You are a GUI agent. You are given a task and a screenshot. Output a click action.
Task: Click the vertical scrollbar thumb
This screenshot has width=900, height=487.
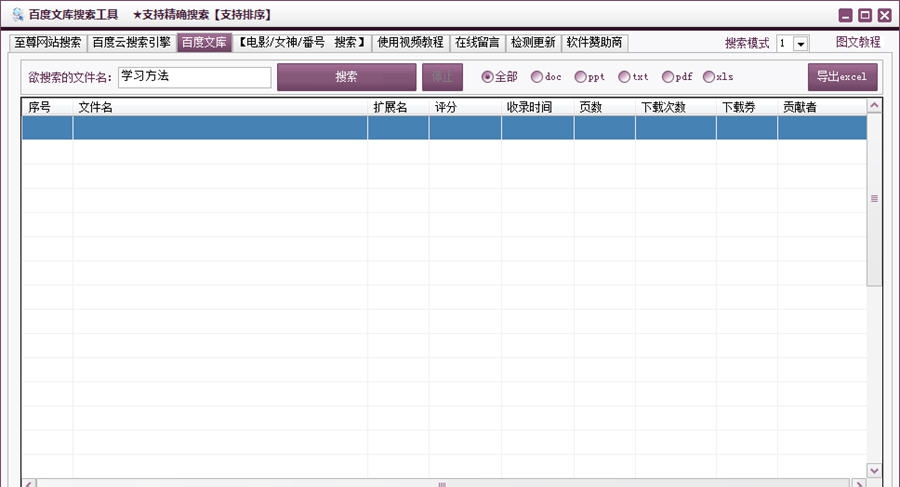[x=874, y=199]
